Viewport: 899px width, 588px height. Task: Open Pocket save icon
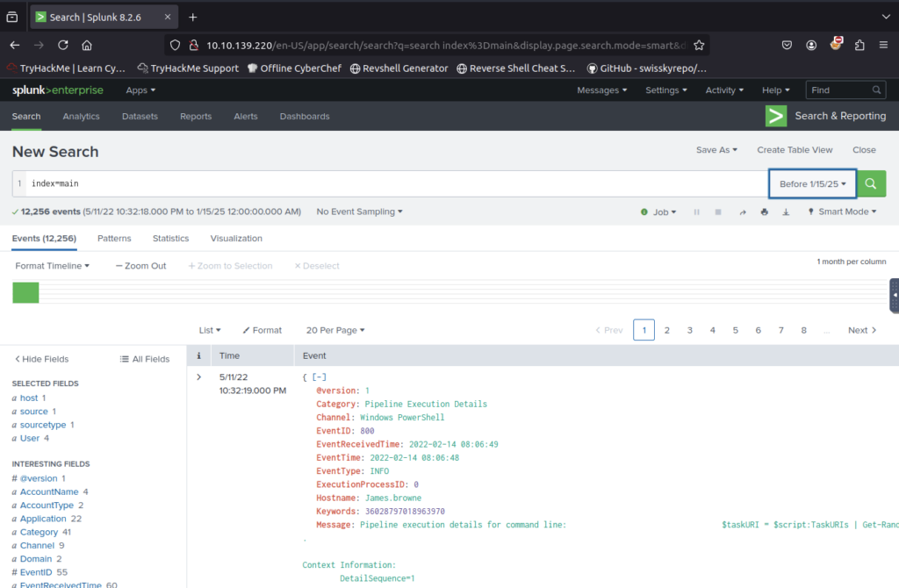[x=788, y=46]
